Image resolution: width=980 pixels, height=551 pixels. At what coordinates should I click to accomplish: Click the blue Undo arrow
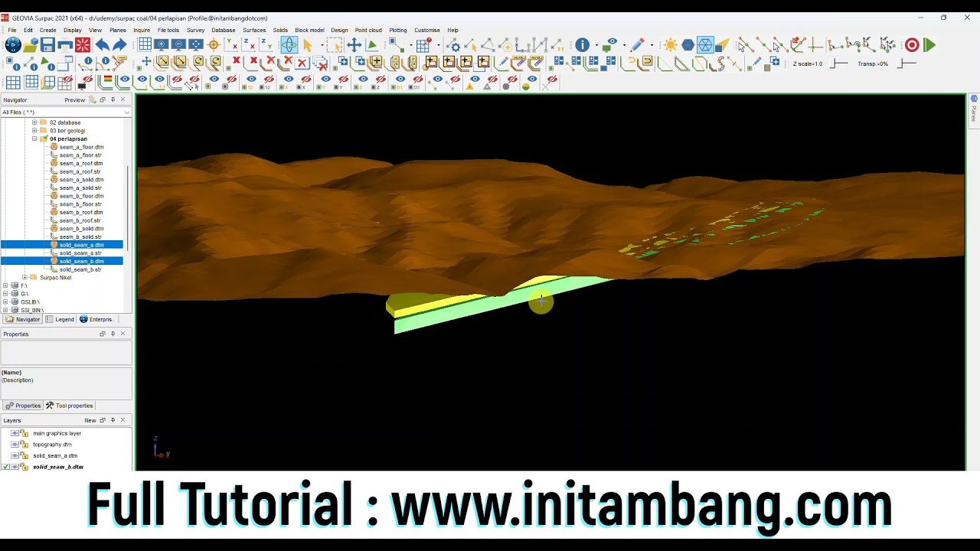(x=102, y=45)
